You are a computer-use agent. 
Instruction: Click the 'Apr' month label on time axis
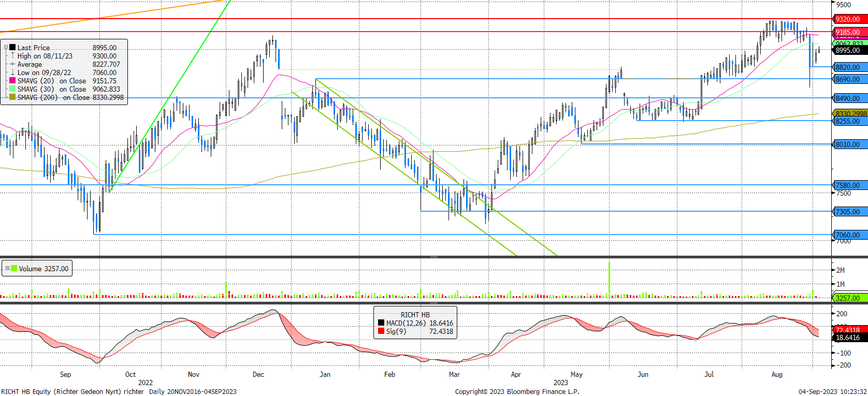click(516, 374)
